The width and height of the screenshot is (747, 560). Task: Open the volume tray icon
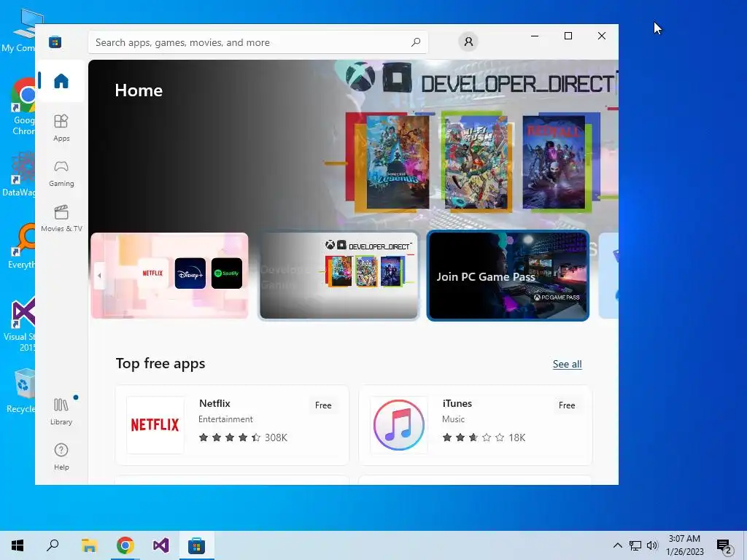pyautogui.click(x=652, y=545)
